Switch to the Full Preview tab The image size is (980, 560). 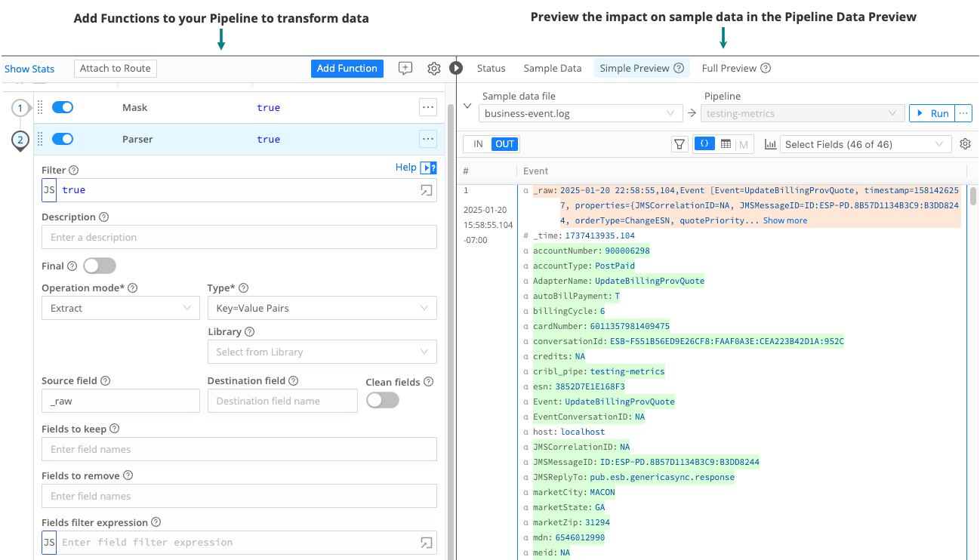pos(729,68)
